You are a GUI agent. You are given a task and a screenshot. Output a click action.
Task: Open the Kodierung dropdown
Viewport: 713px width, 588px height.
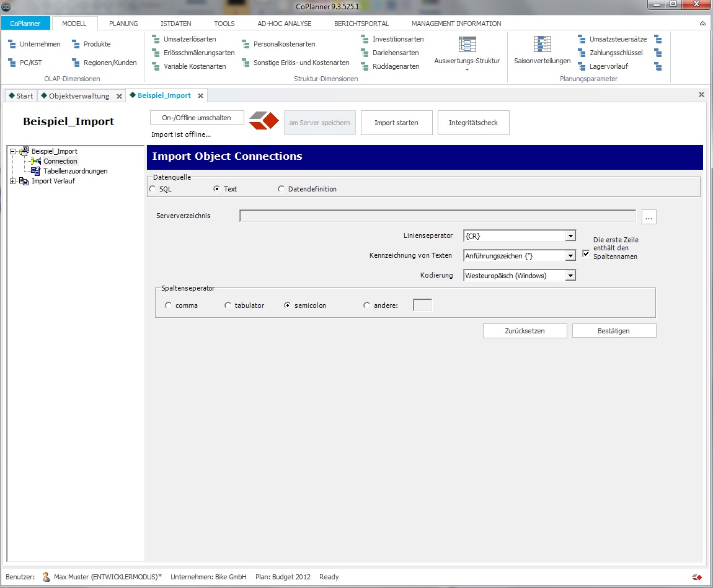[x=570, y=275]
